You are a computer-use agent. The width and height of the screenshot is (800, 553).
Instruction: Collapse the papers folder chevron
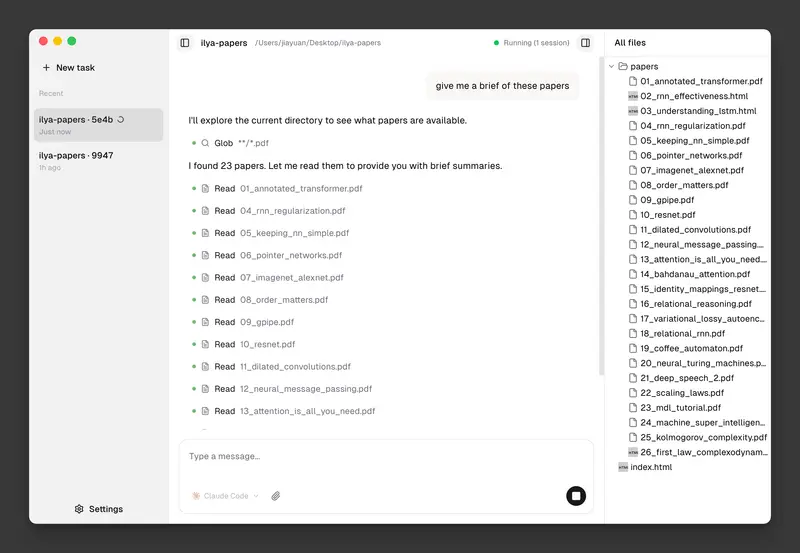611,67
